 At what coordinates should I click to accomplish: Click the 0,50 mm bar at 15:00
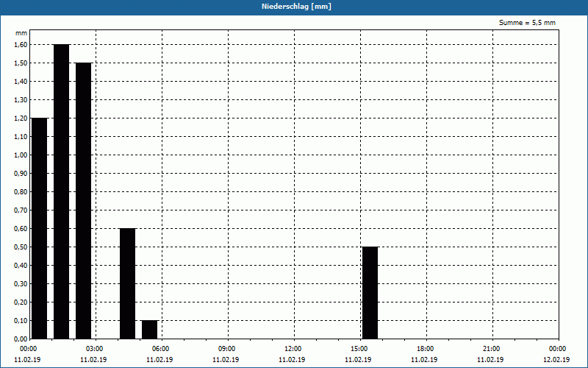coord(370,293)
